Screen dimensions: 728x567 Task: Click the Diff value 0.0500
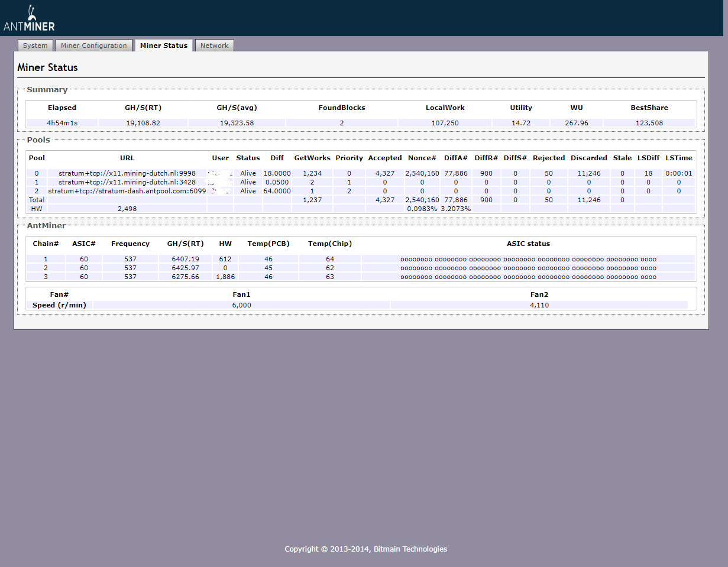tap(277, 182)
